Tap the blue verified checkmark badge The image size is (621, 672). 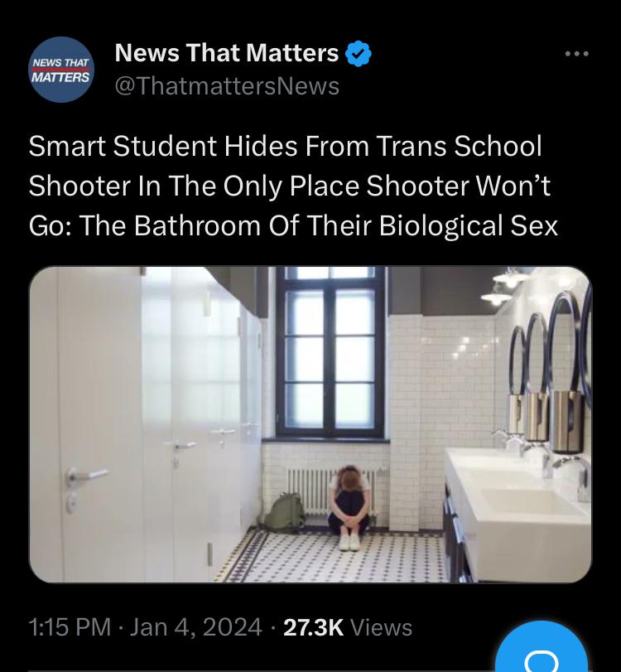point(358,54)
